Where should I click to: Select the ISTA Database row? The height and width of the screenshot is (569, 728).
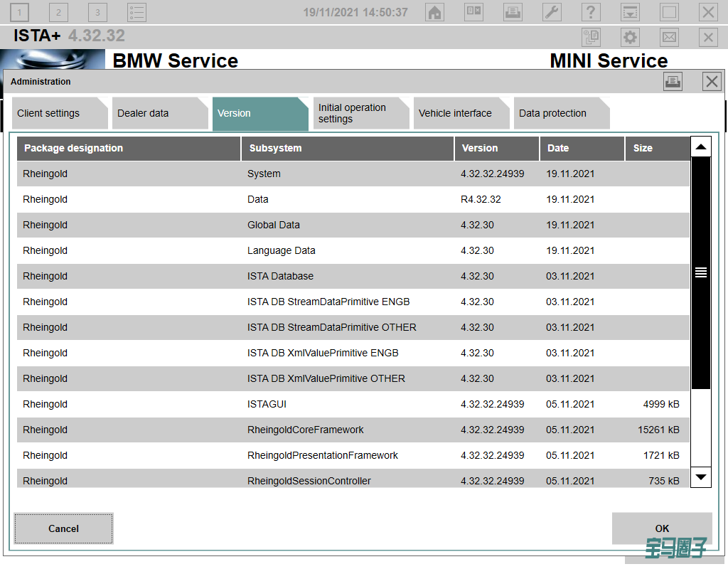(353, 276)
